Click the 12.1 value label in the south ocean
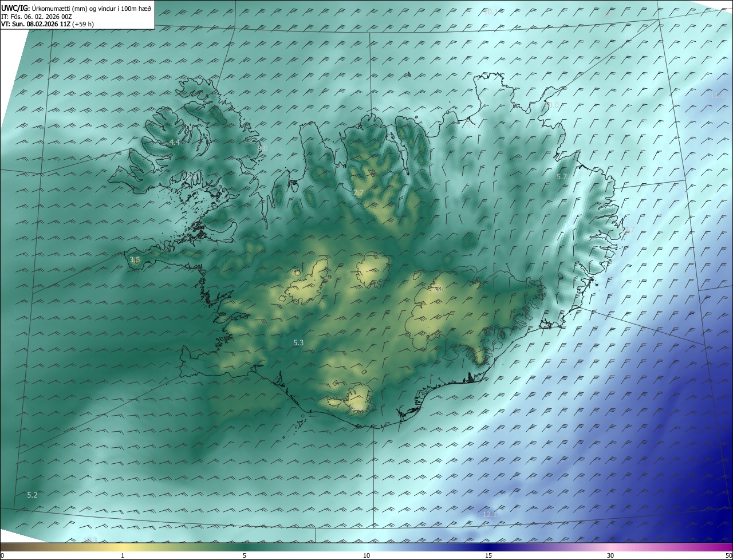The width and height of the screenshot is (733, 560). click(x=490, y=515)
